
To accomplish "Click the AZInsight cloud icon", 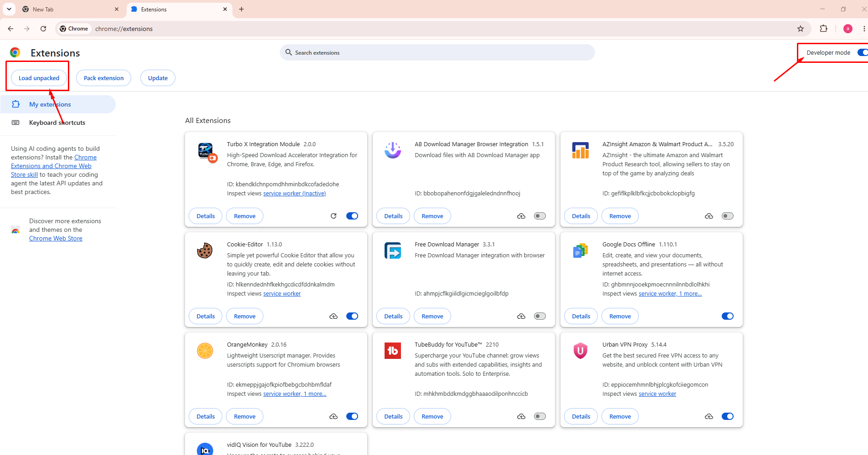I will [x=709, y=216].
